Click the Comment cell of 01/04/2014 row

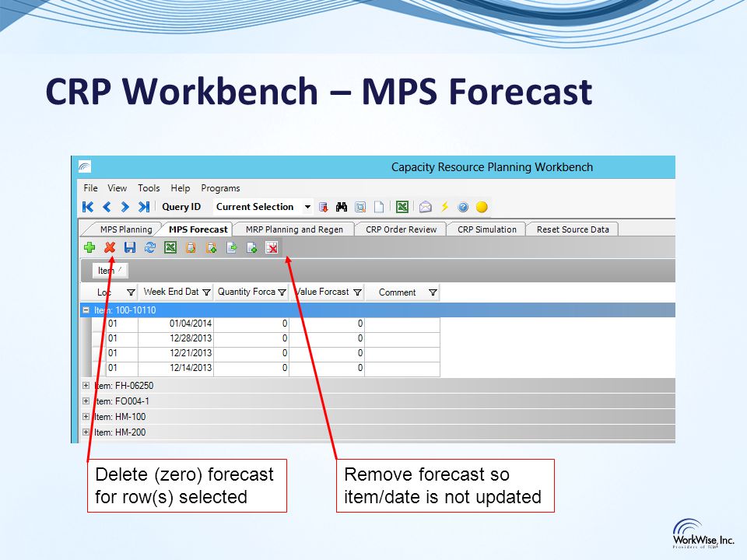(x=402, y=324)
